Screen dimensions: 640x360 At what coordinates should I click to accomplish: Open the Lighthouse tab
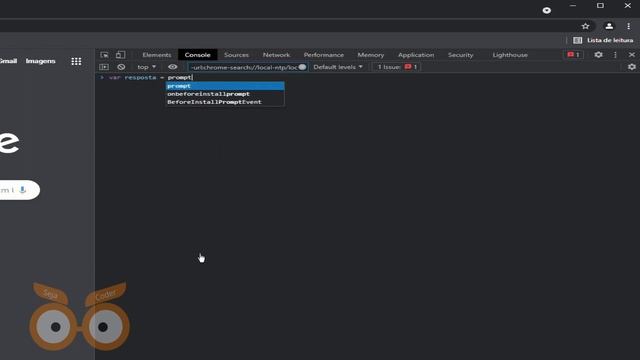(510, 55)
